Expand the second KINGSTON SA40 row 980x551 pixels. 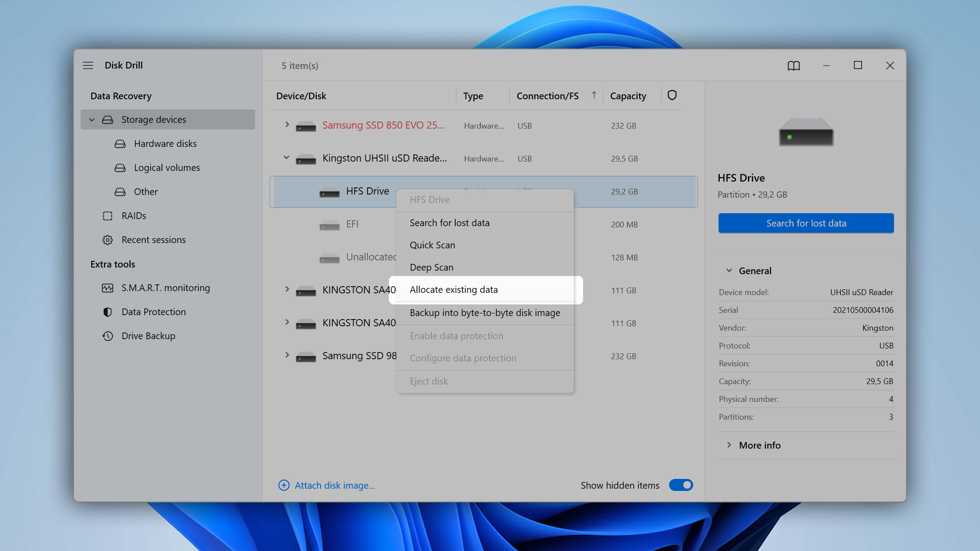(287, 322)
